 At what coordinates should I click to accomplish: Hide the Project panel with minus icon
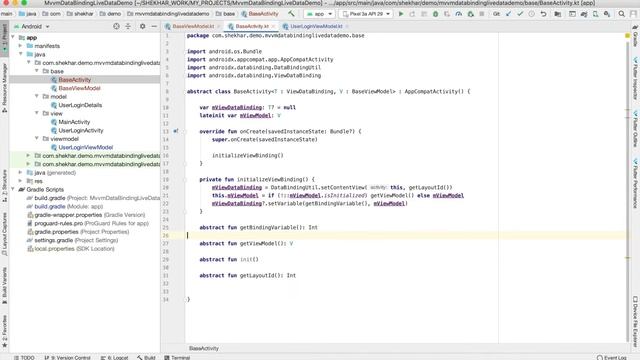coord(154,26)
